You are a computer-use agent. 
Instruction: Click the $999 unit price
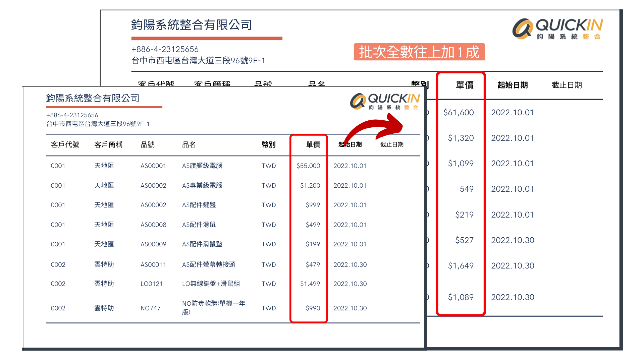[313, 205]
